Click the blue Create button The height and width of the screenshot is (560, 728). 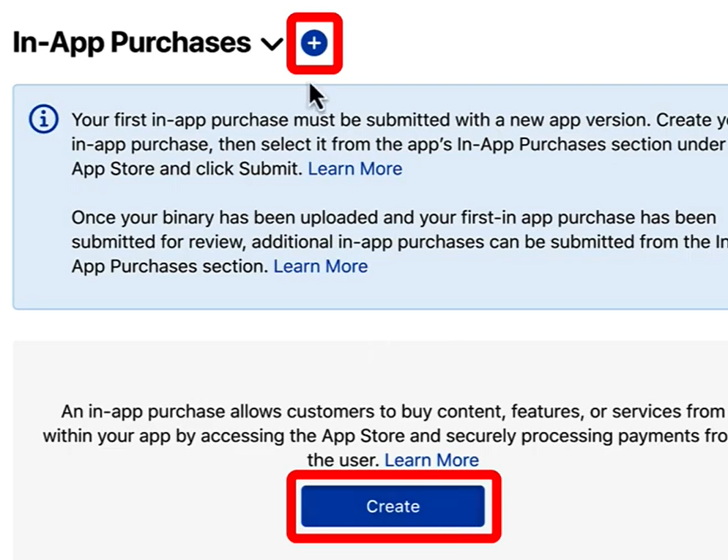393,506
